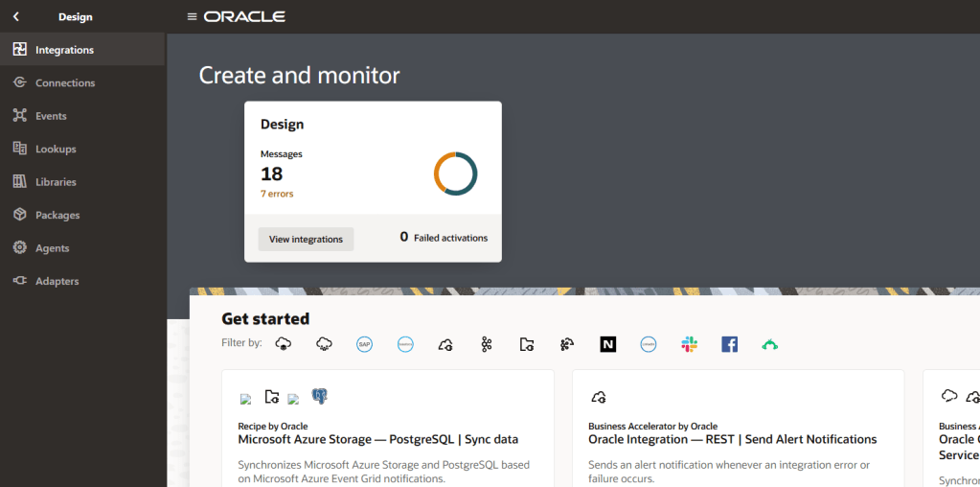Click the green cloud filter icon
This screenshot has width=980, height=487.
(x=769, y=344)
